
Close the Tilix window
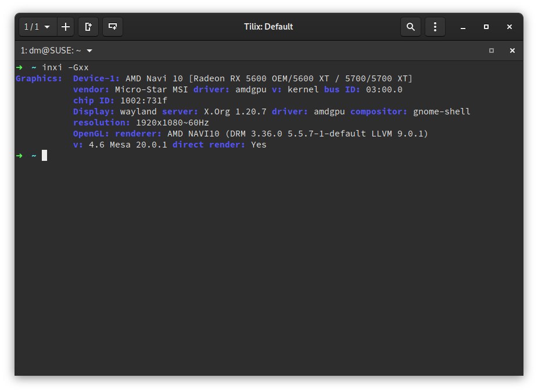click(x=509, y=27)
